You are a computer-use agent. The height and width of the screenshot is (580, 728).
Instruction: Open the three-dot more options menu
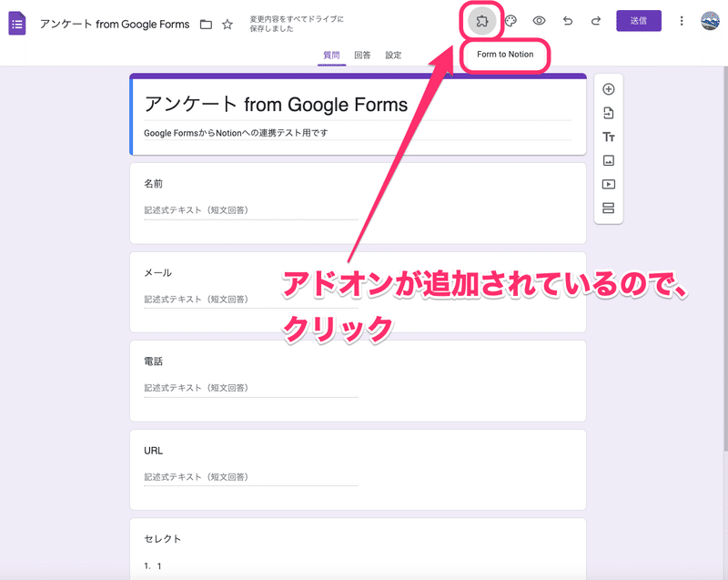click(x=682, y=21)
